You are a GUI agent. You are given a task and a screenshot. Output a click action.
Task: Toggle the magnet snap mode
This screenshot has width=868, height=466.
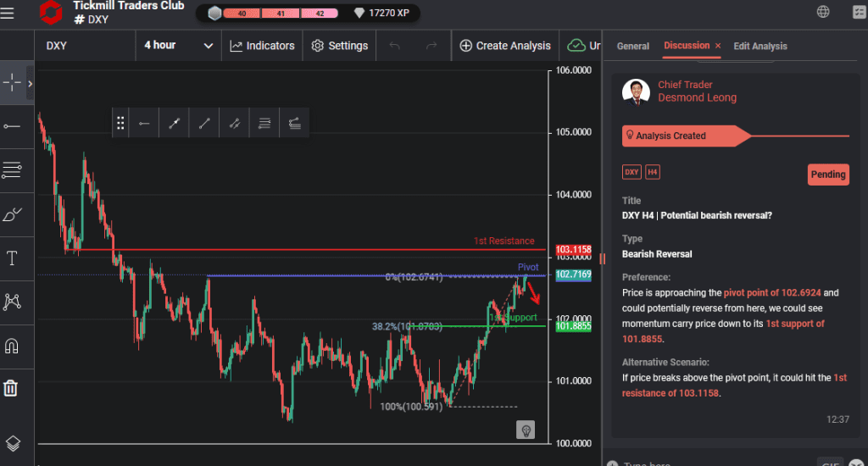click(12, 346)
